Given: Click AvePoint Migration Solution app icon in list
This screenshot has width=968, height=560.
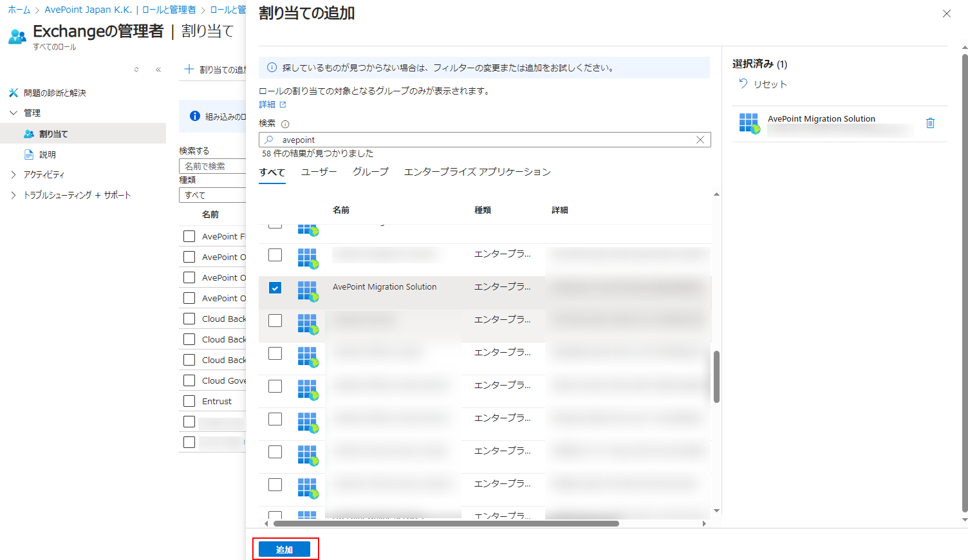Looking at the screenshot, I should (x=308, y=291).
